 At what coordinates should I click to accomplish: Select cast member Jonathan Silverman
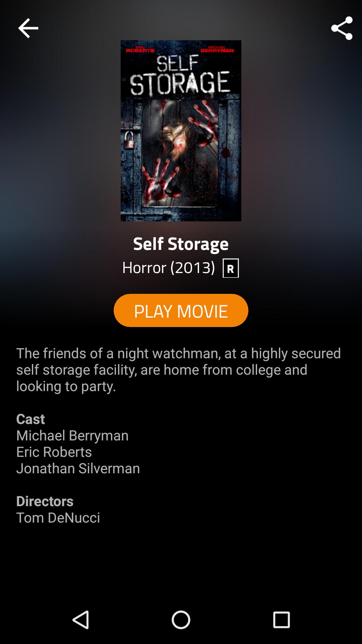coord(78,468)
